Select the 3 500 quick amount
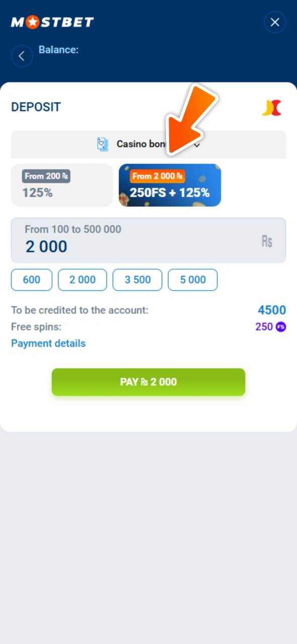The width and height of the screenshot is (297, 644). click(137, 280)
